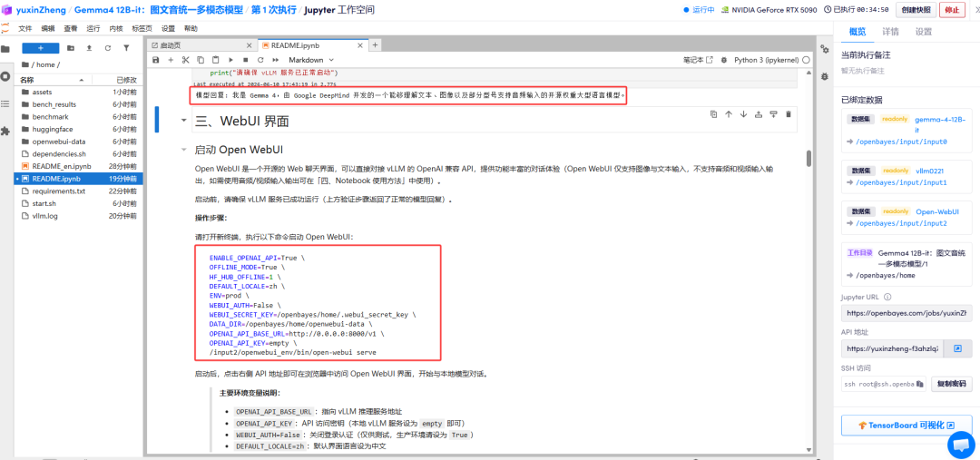Open the blue chat support bubble
This screenshot has width=980, height=460.
[x=961, y=444]
